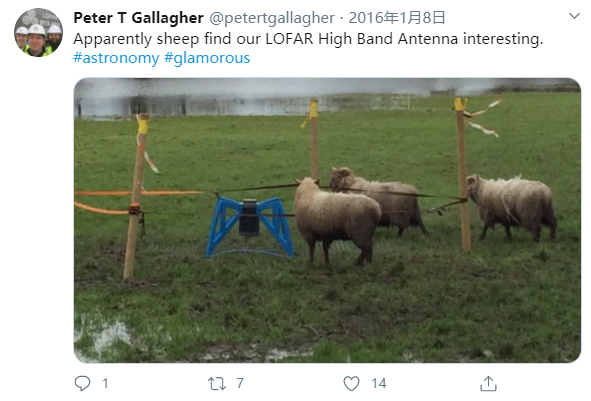Click the retweet count of 7
591x401 pixels.
pyautogui.click(x=240, y=384)
